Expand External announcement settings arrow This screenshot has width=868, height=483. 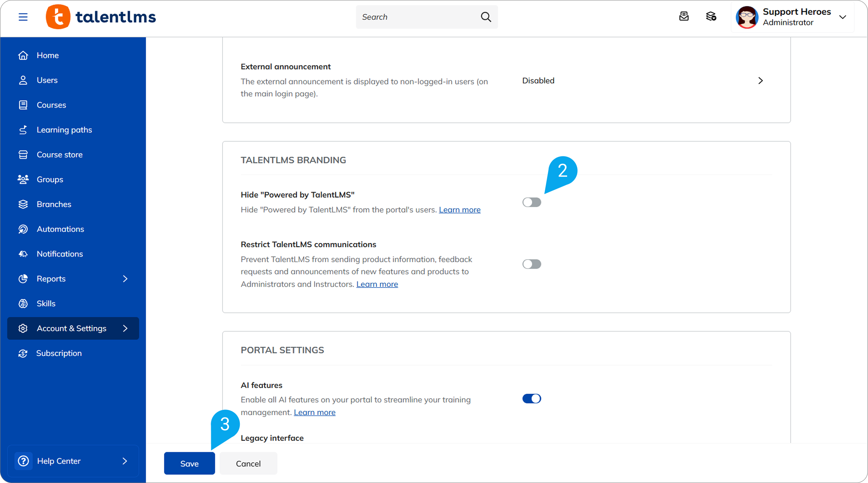coord(760,81)
